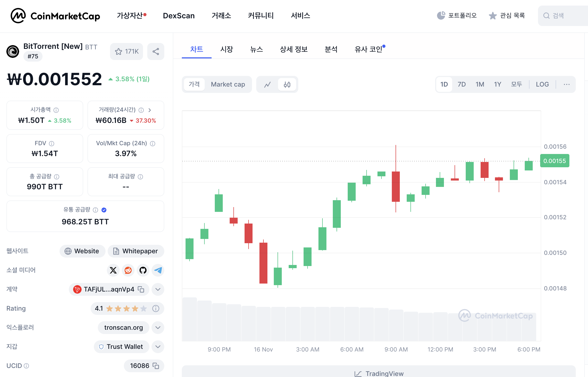The image size is (588, 377).
Task: Click the green 0.00155 price marker
Action: coord(555,161)
